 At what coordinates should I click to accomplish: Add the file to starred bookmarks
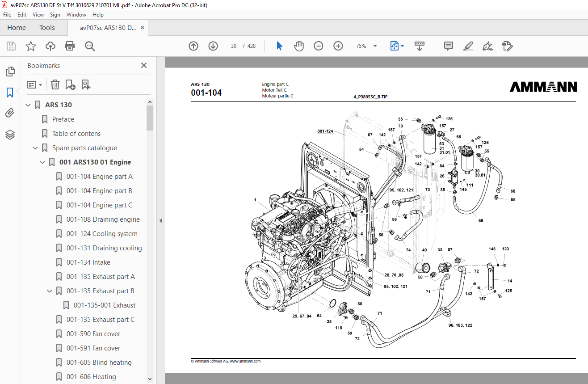[x=31, y=46]
